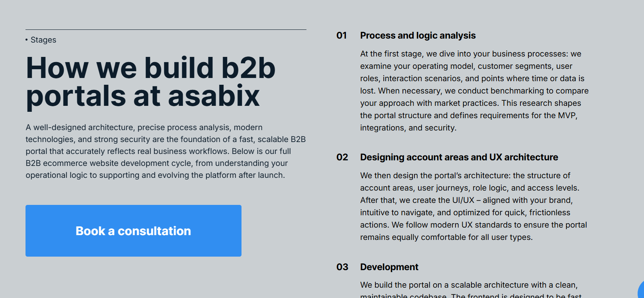
Task: Click the 'UI/UX' text in stage two description
Action: 463,200
